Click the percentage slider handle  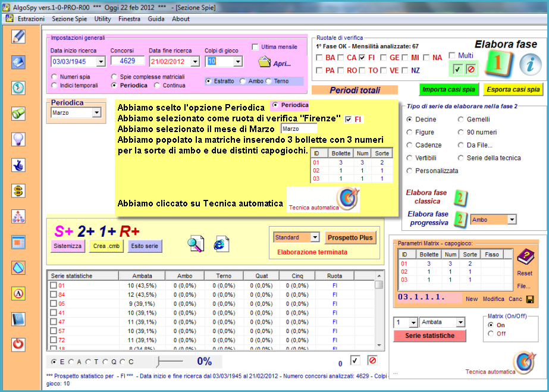158,362
